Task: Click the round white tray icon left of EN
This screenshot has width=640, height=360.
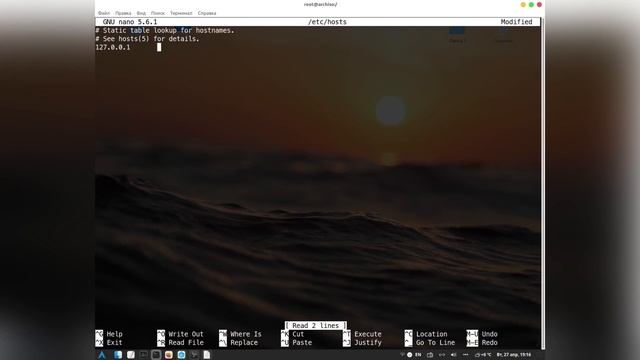Action: (409, 355)
